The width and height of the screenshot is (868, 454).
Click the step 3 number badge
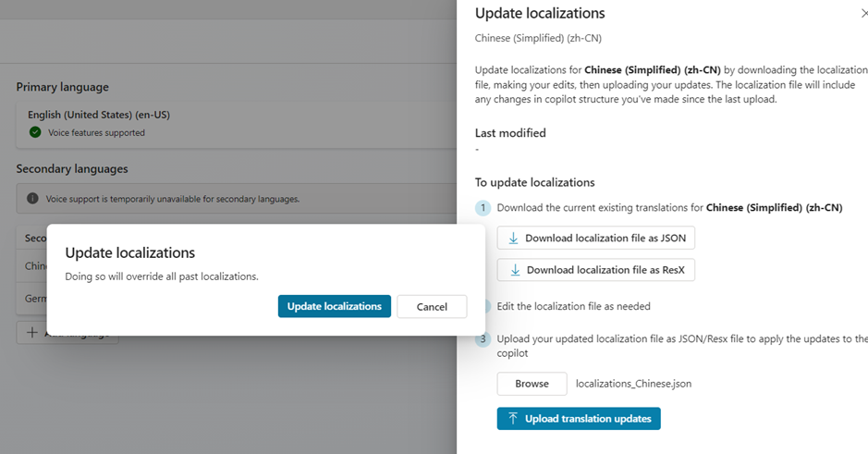pos(483,339)
